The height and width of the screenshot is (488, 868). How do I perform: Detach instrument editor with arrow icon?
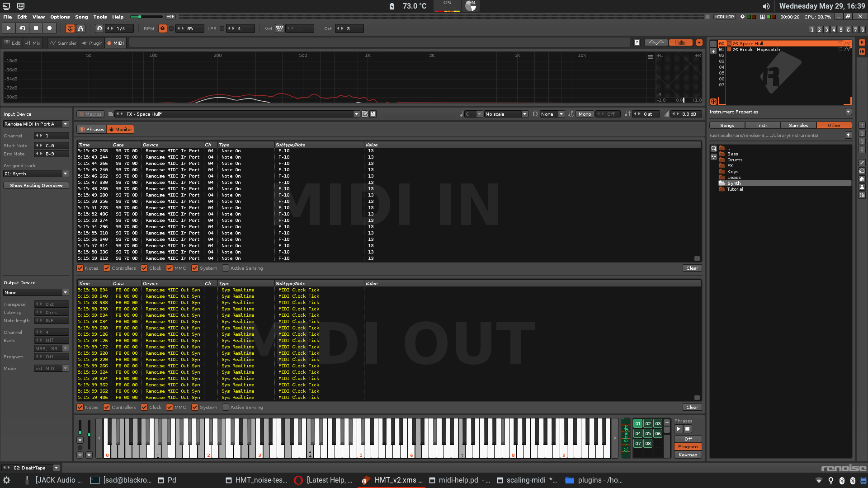637,42
